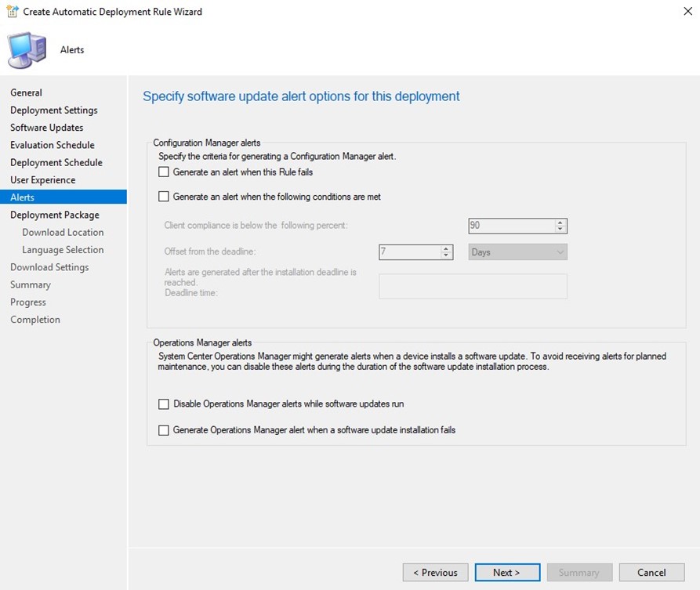The width and height of the screenshot is (700, 590).
Task: Click the Previous button
Action: click(435, 572)
